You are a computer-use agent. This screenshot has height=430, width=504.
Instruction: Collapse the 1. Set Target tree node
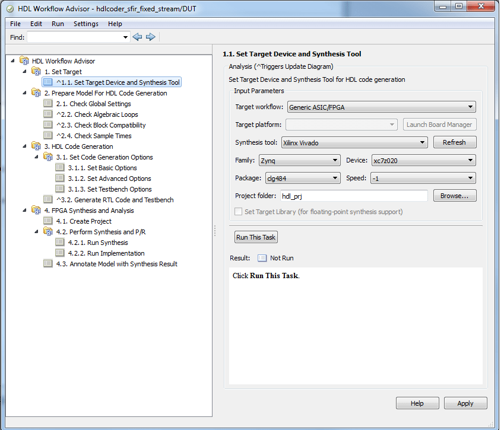tap(24, 71)
